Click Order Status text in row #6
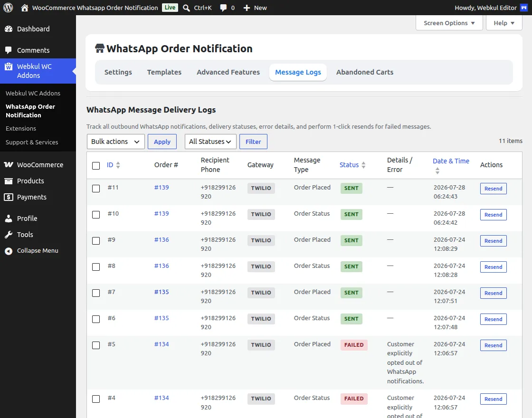This screenshot has height=418, width=532. (x=312, y=318)
